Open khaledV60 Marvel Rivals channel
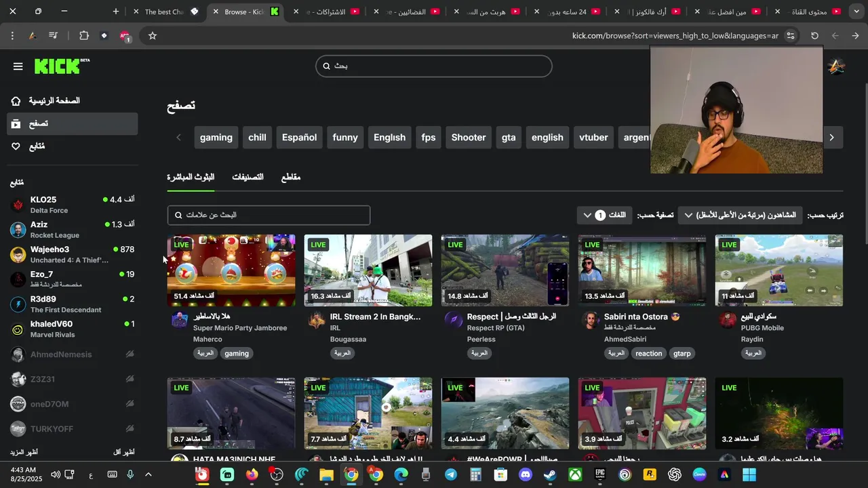 click(73, 329)
